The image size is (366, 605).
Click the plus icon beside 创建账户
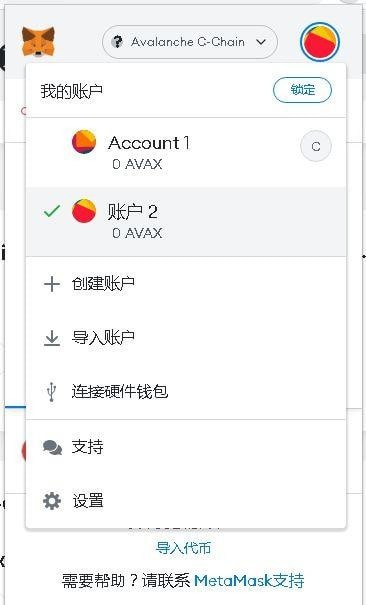[52, 284]
